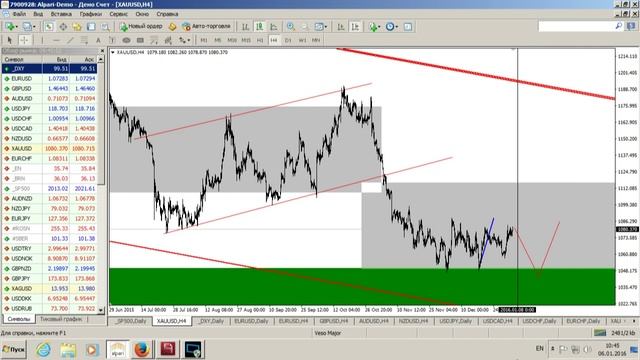This screenshot has width=640, height=360.
Task: Select the Text 'A' drawing tool
Action: 98,40
